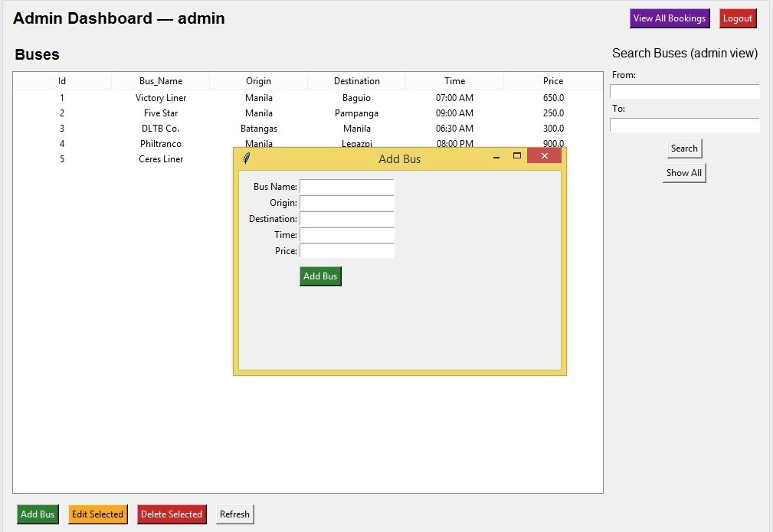
Task: Click Edit Selected button
Action: point(97,514)
